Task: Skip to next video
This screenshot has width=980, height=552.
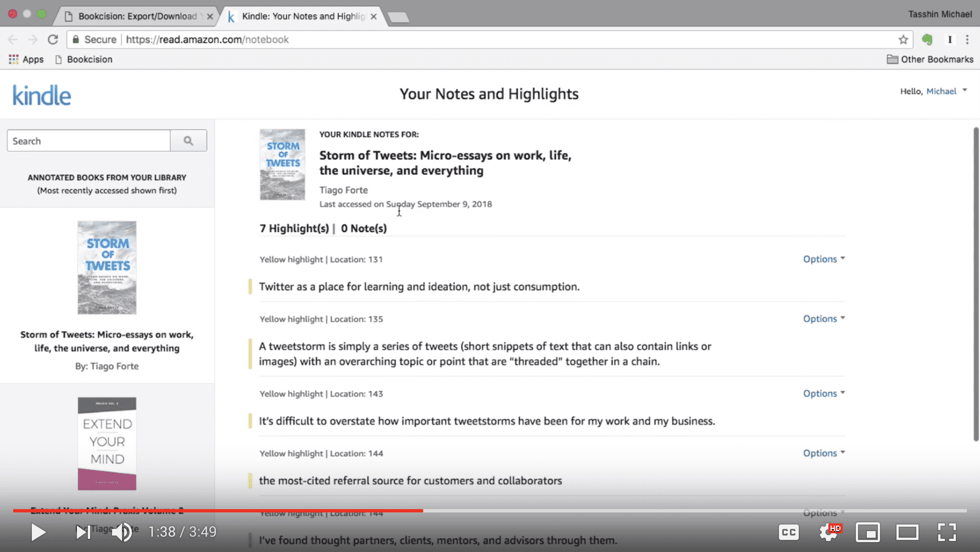Action: pos(83,532)
